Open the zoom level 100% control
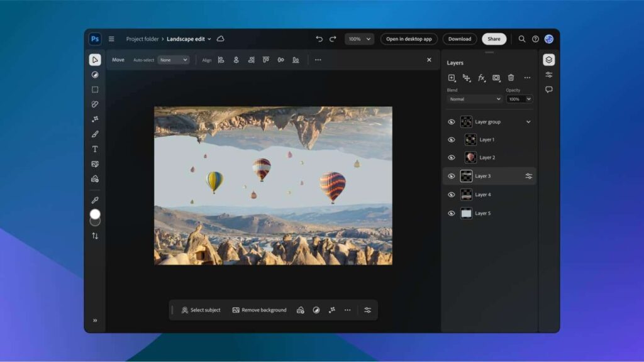644x362 pixels. [359, 38]
